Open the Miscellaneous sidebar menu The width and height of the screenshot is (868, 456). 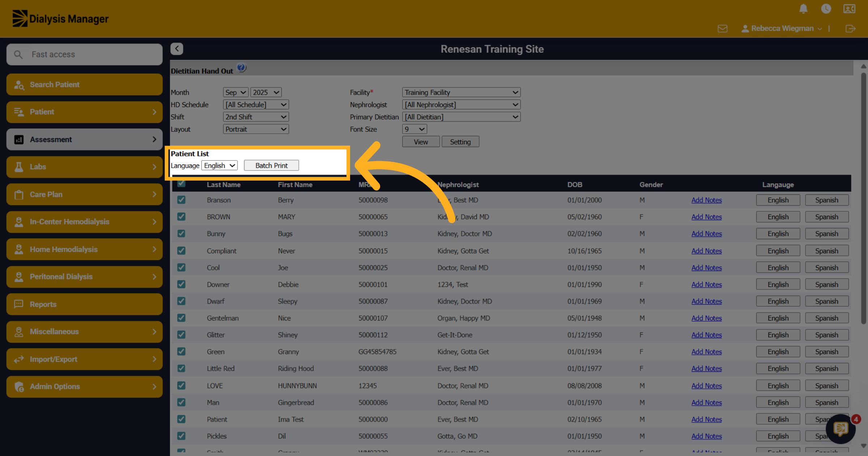(84, 332)
